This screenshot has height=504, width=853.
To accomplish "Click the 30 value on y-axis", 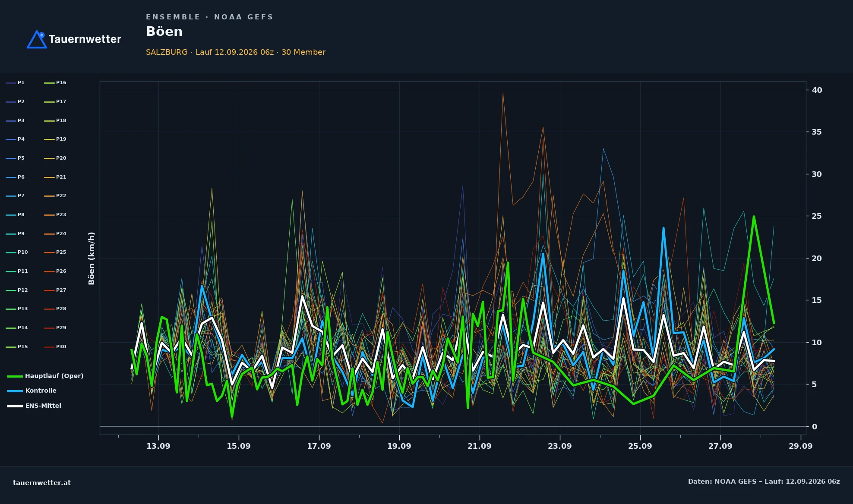I will pyautogui.click(x=817, y=174).
